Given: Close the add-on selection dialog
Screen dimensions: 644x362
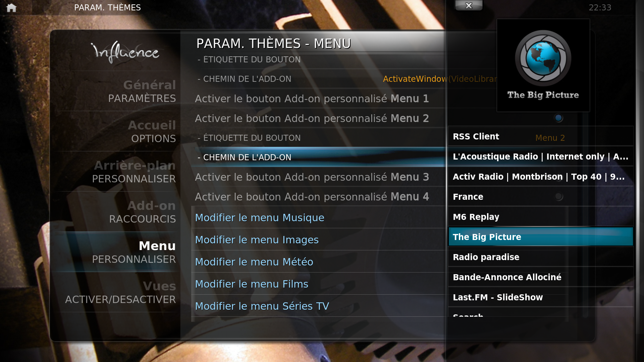Looking at the screenshot, I should pos(469,5).
